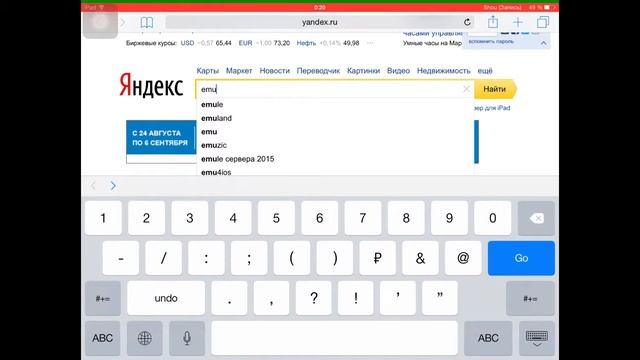
Task: Clear the search field with X
Action: pyautogui.click(x=466, y=89)
